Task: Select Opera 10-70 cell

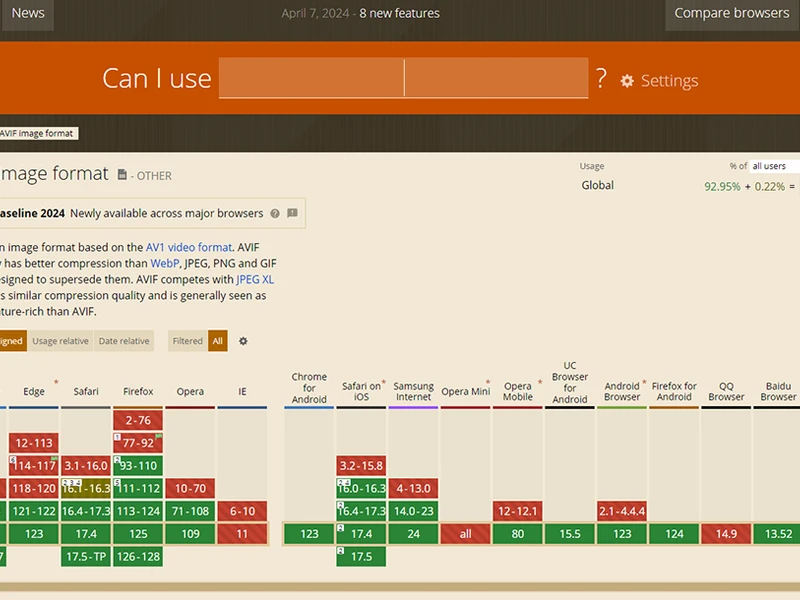Action: (x=190, y=488)
